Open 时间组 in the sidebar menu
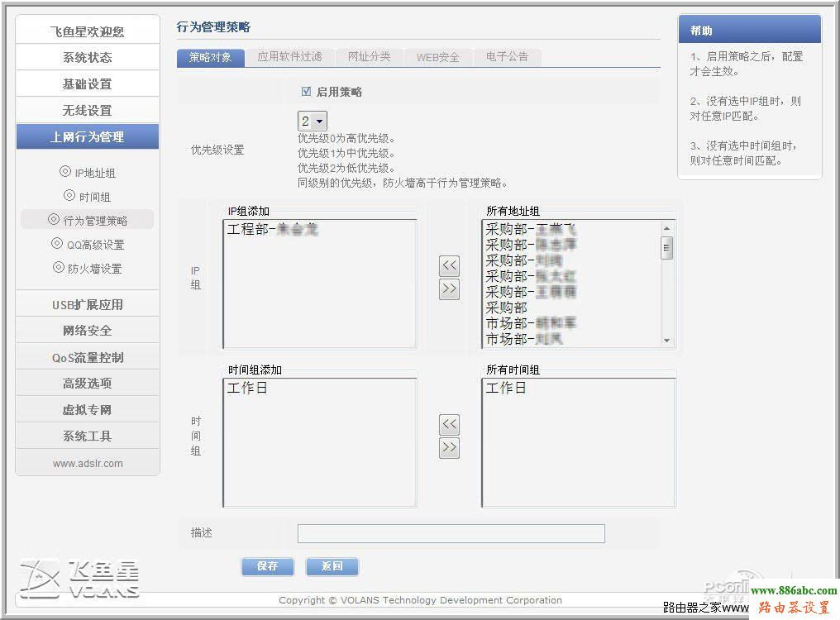The width and height of the screenshot is (840, 620). [88, 197]
